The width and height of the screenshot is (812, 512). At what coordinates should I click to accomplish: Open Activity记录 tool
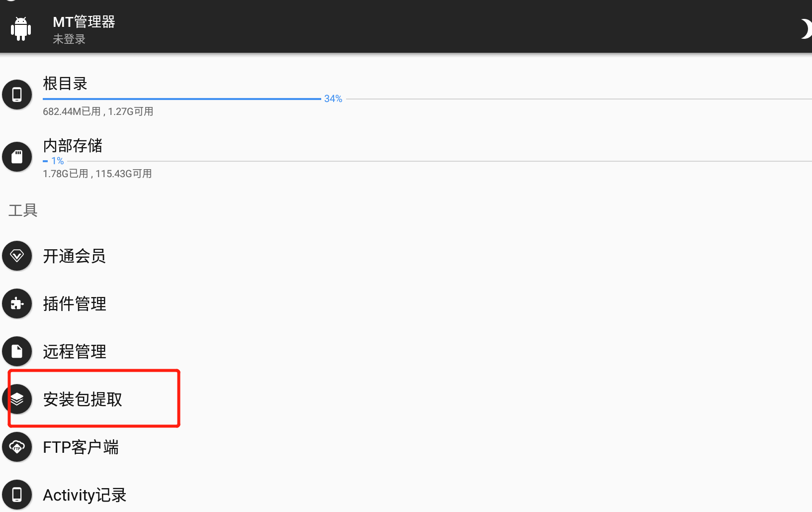click(x=85, y=495)
